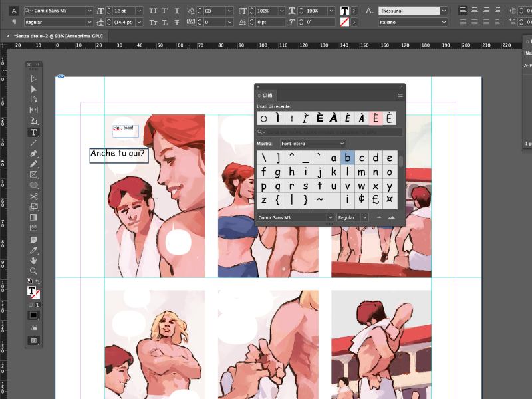Select the black arrow Selection tool
Image resolution: width=532 pixels, height=399 pixels.
33,78
